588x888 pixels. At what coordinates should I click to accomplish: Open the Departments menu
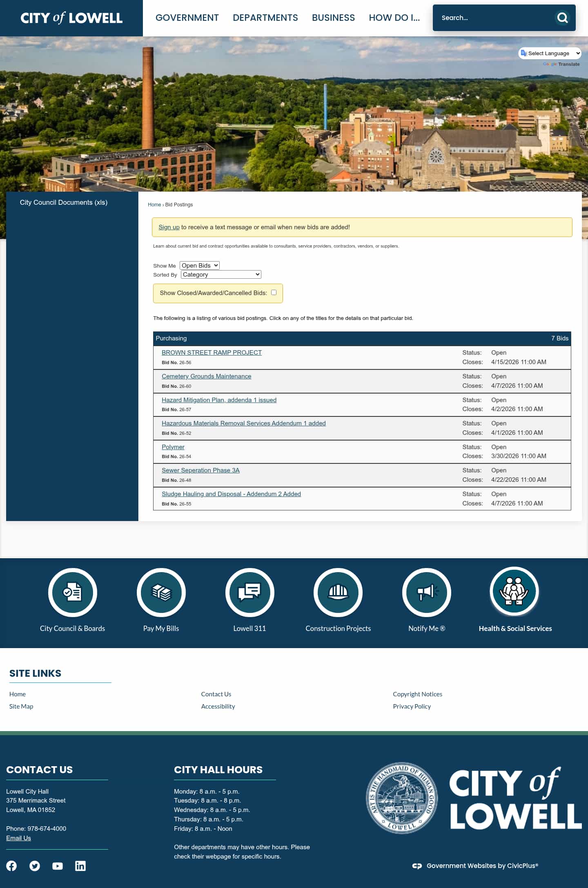point(265,18)
